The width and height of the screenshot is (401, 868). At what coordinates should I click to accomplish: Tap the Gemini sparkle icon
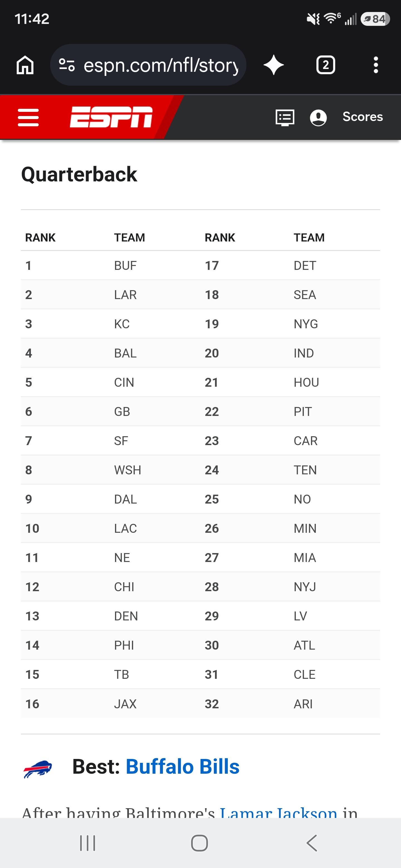point(273,65)
